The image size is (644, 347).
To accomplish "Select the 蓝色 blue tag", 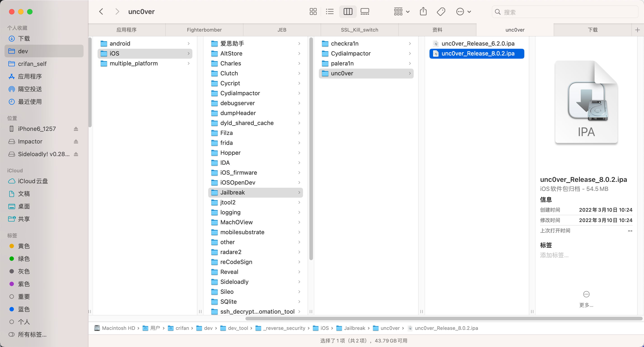I will coord(44,309).
